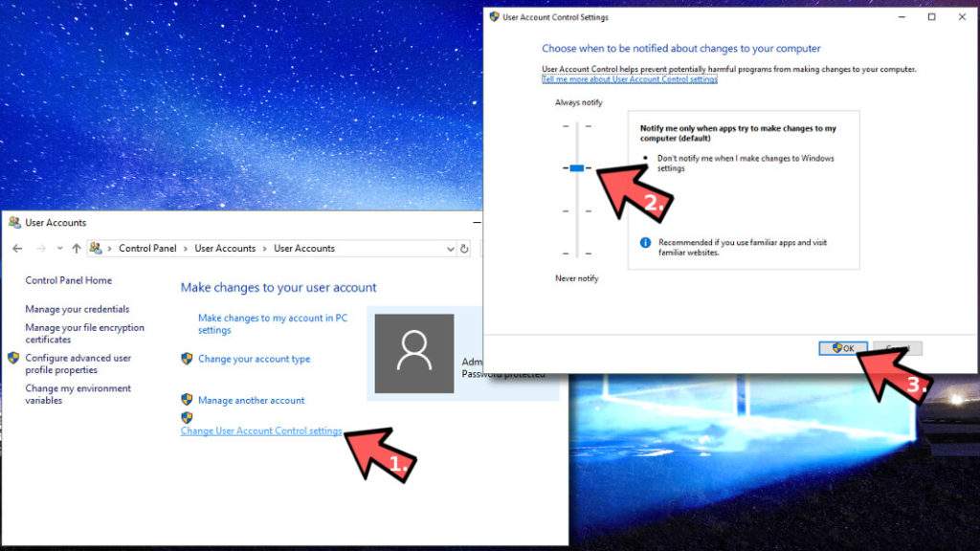Minimize the User Accounts window
This screenshot has height=551, width=980.
point(477,222)
